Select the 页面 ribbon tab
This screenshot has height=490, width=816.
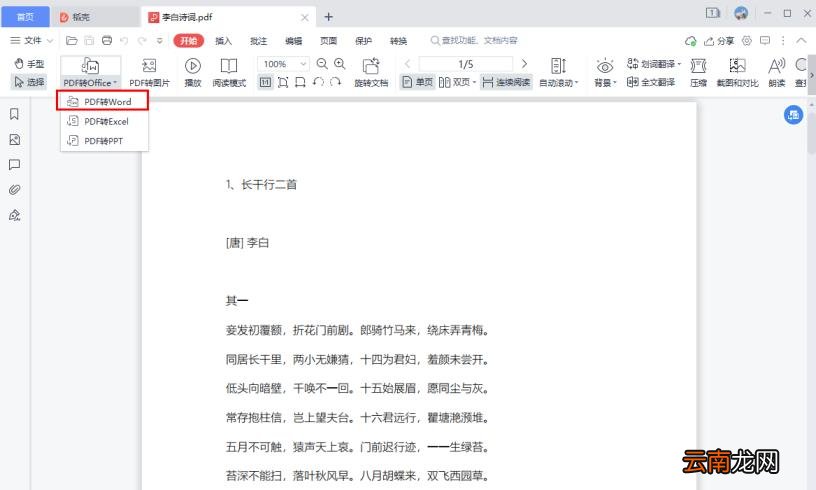click(x=328, y=41)
